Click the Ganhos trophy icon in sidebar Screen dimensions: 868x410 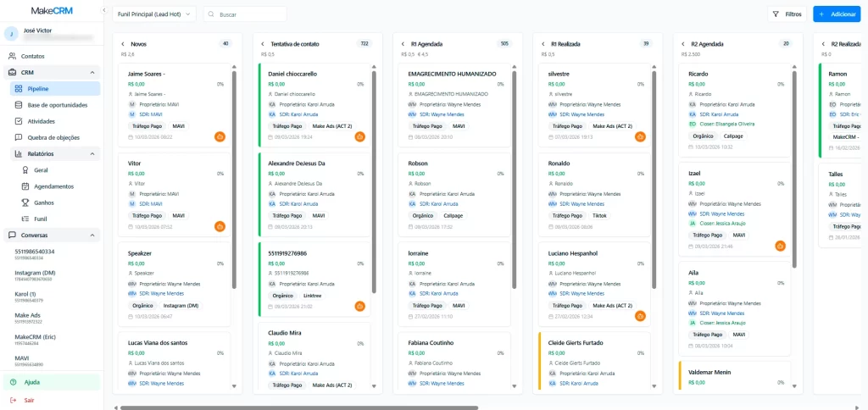point(25,202)
